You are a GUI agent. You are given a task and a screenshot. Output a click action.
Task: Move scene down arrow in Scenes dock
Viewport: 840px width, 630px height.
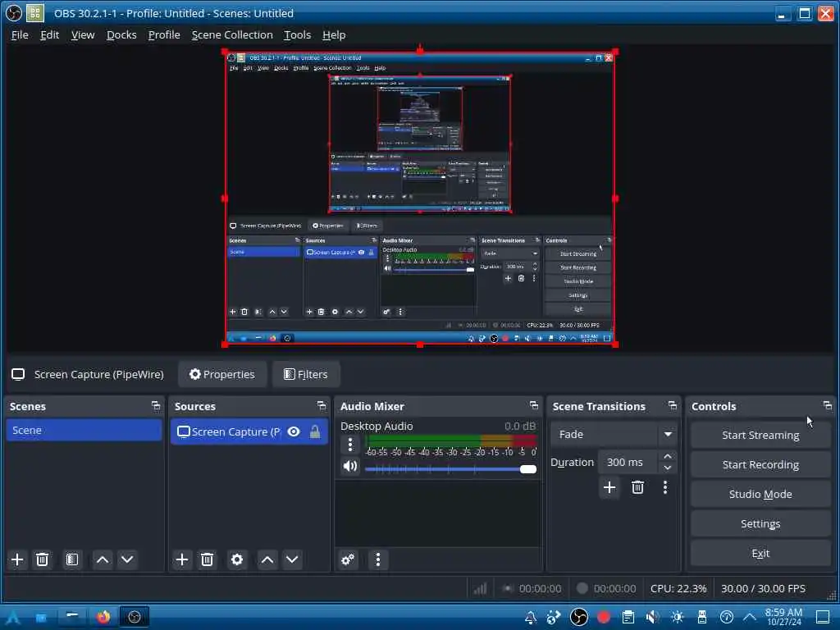tap(127, 559)
